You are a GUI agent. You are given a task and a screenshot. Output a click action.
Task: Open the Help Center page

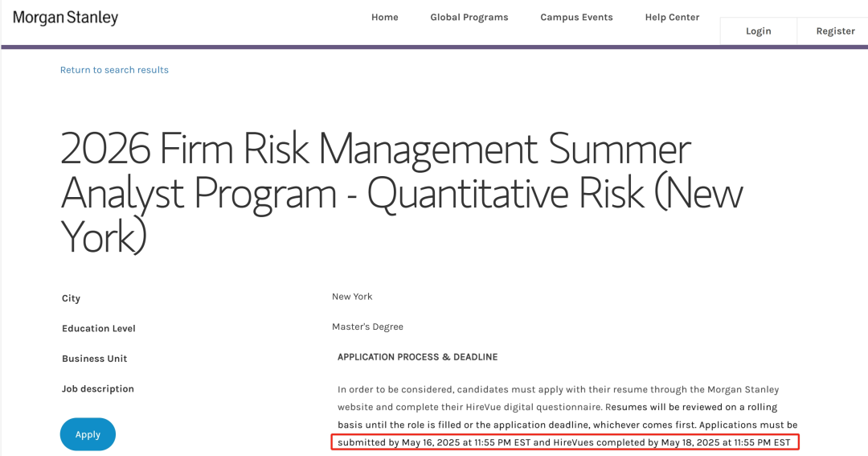click(672, 17)
